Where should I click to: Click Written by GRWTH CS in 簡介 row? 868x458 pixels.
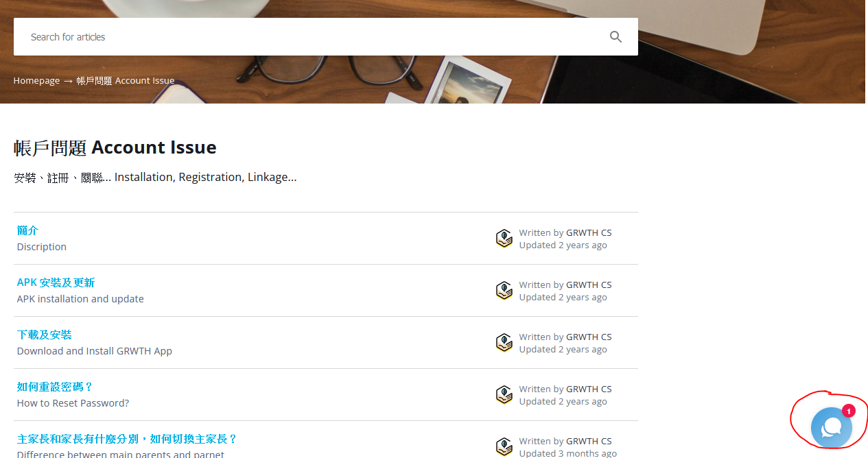pos(565,232)
